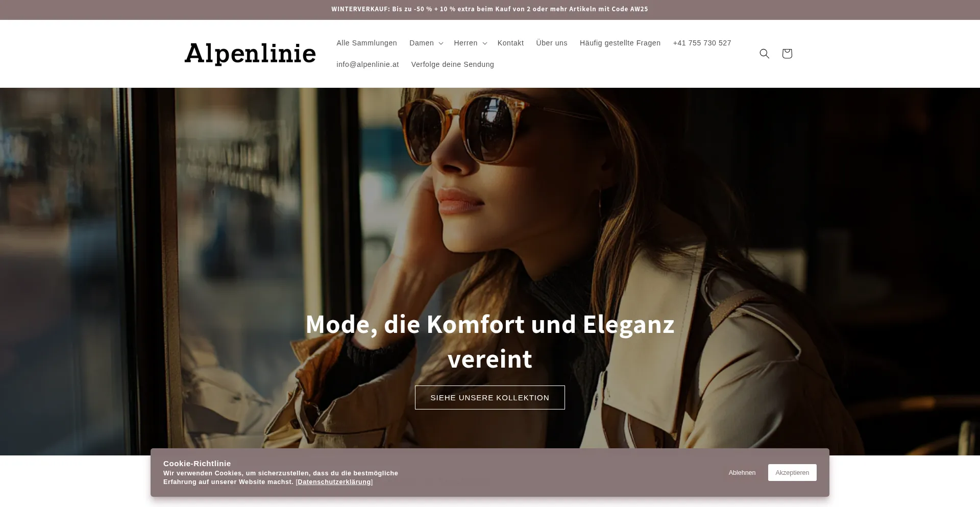Click the Alpenlinie logo
This screenshot has height=507, width=980.
click(x=250, y=54)
